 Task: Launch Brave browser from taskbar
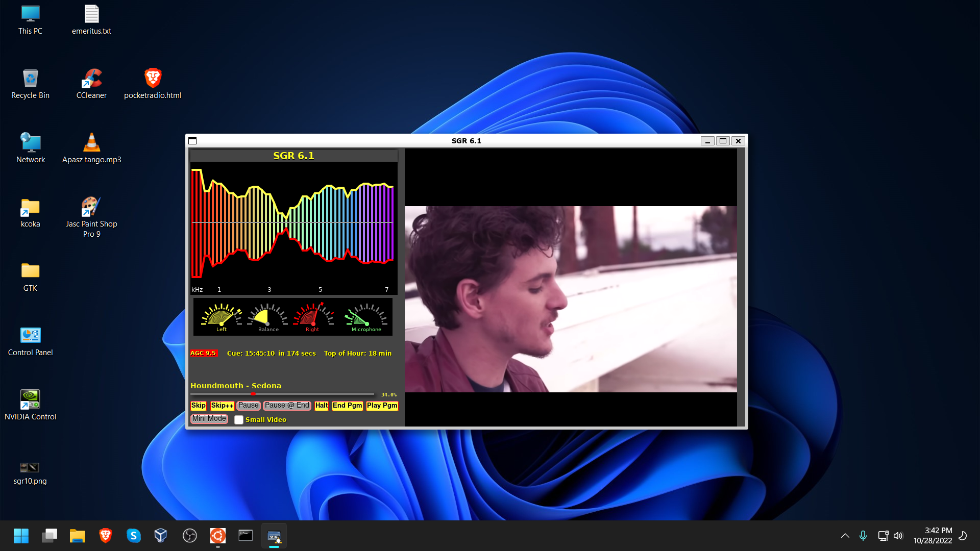[x=106, y=536]
